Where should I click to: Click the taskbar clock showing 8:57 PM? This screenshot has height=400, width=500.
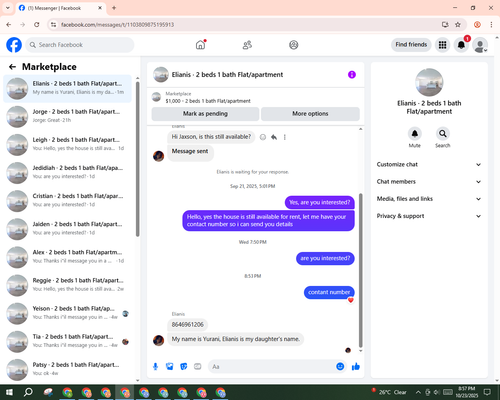[x=466, y=392]
